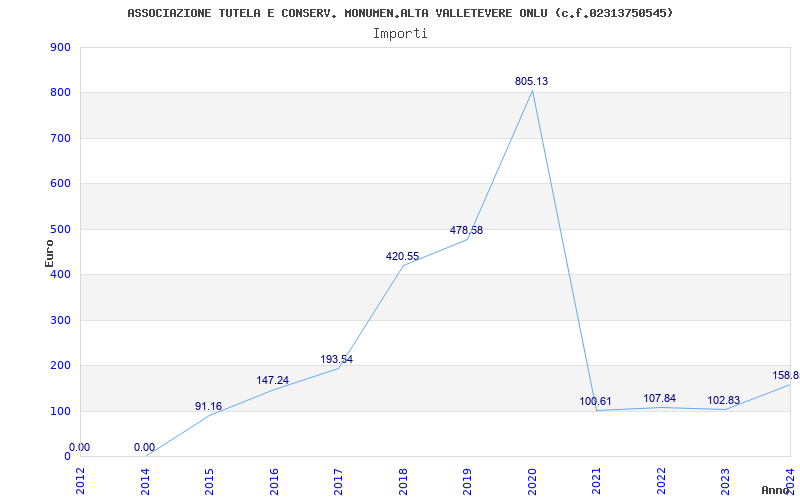The image size is (800, 500).
Task: Select the 2018 x-axis year label
Action: [x=403, y=482]
